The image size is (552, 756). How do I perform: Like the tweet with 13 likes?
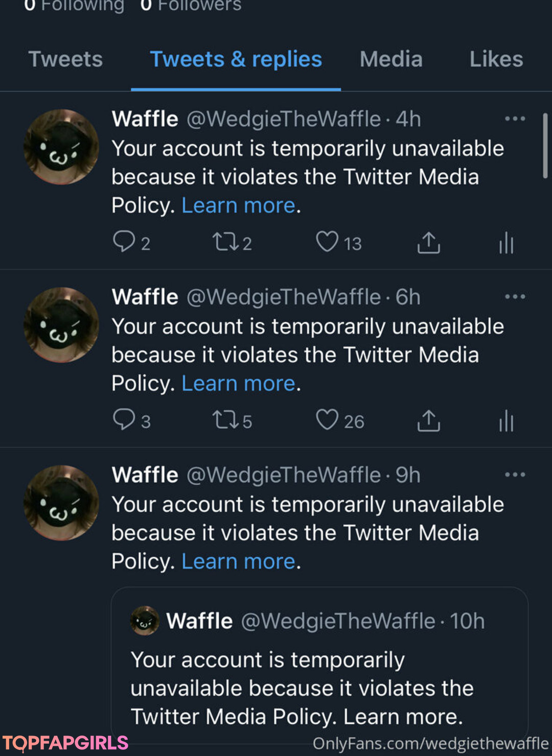tap(327, 242)
